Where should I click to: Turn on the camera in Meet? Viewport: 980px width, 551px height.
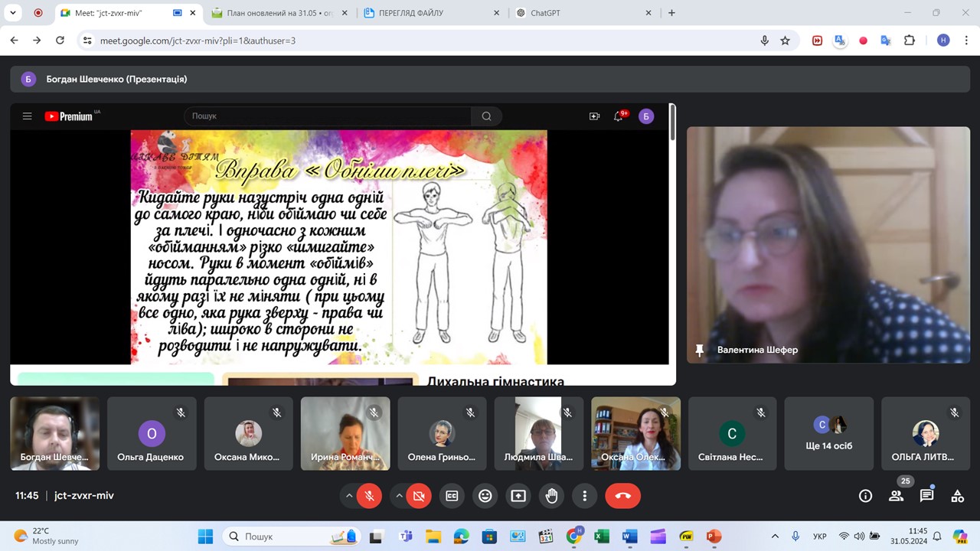tap(419, 496)
